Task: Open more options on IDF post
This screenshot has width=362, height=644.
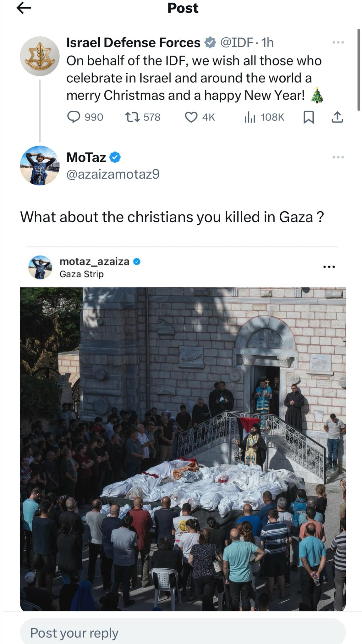Action: click(x=338, y=42)
